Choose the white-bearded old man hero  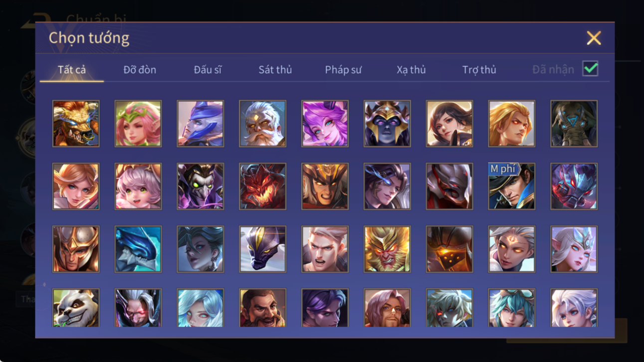click(262, 124)
